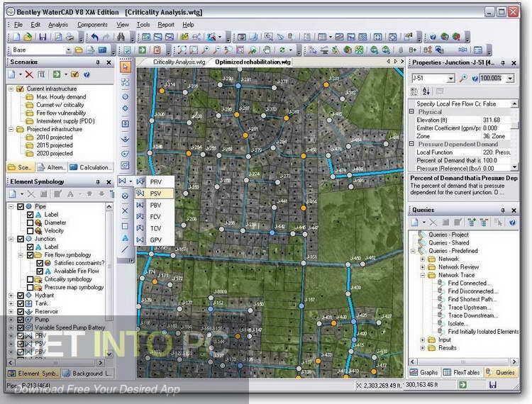Click the Compute green arrow icon
This screenshot has height=404, width=532.
point(142,50)
